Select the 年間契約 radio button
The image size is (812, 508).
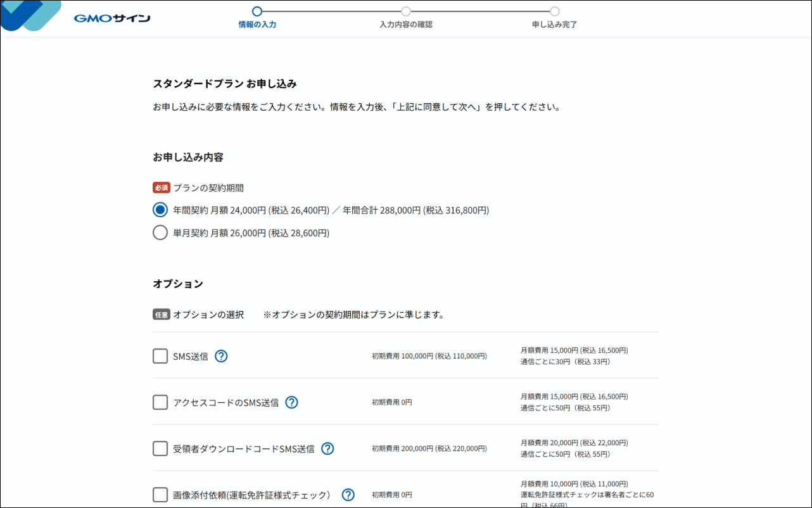[x=160, y=210]
